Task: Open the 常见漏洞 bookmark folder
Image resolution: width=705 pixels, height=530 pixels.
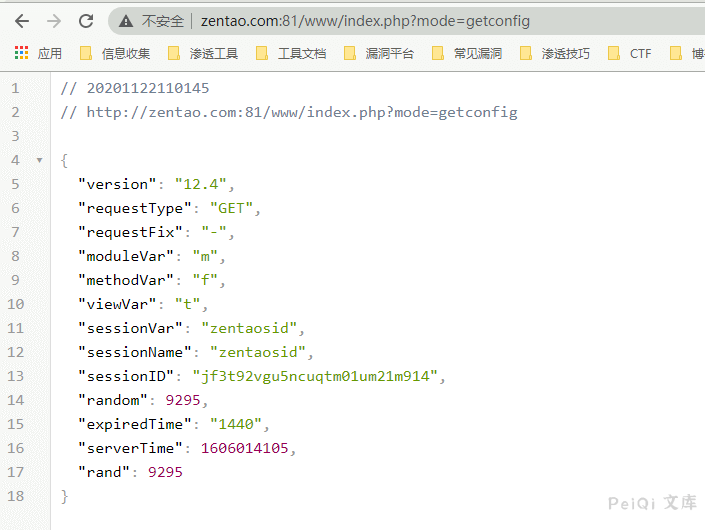Action: click(477, 53)
